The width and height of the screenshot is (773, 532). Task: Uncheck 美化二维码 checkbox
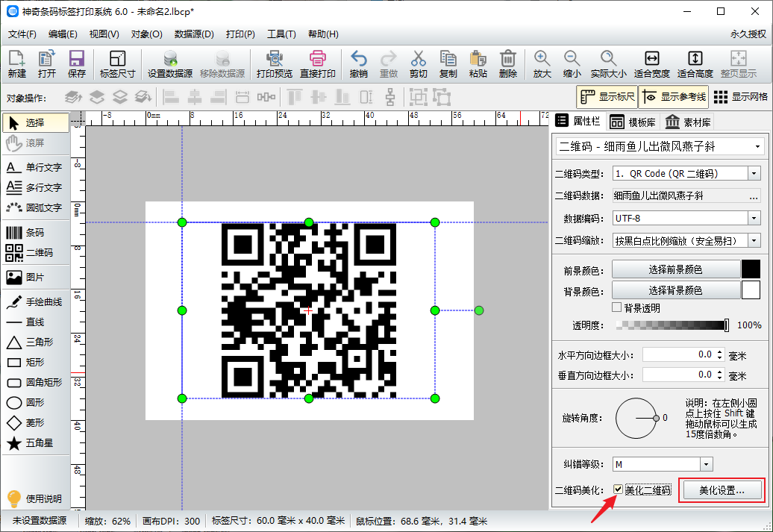point(619,489)
